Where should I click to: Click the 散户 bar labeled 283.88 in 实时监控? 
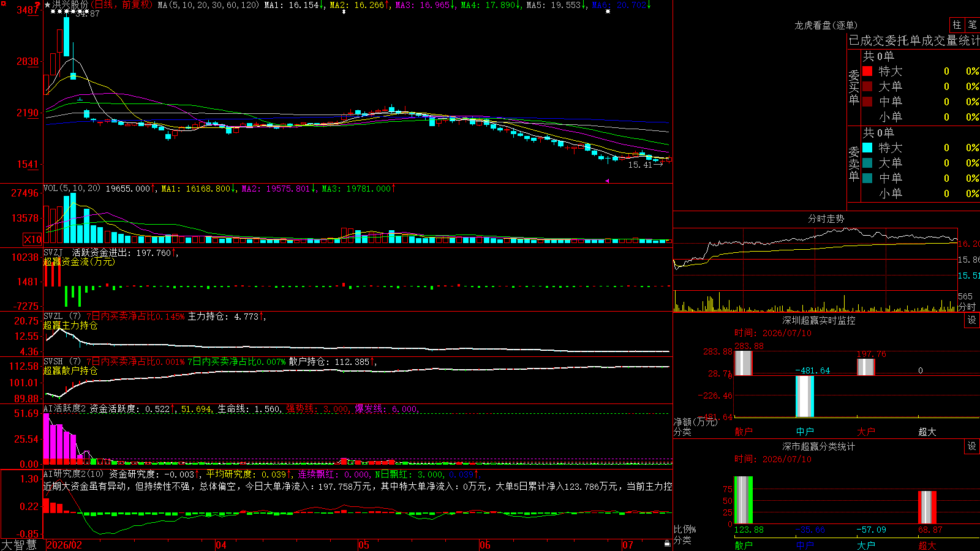[x=743, y=363]
